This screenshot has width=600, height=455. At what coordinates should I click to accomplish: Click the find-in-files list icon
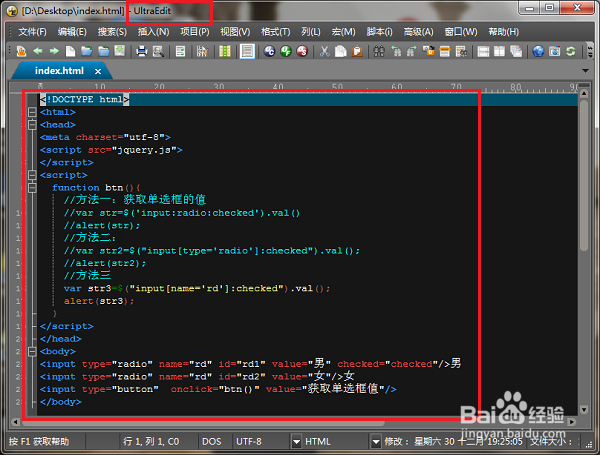click(x=461, y=51)
